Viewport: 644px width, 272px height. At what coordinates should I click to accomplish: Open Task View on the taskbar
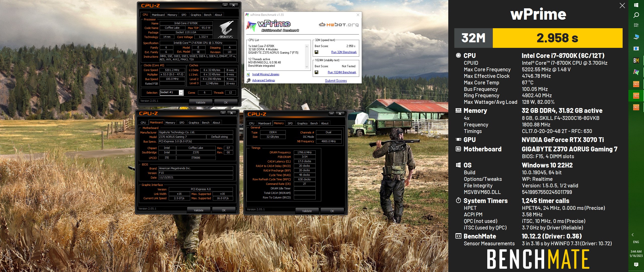636,25
